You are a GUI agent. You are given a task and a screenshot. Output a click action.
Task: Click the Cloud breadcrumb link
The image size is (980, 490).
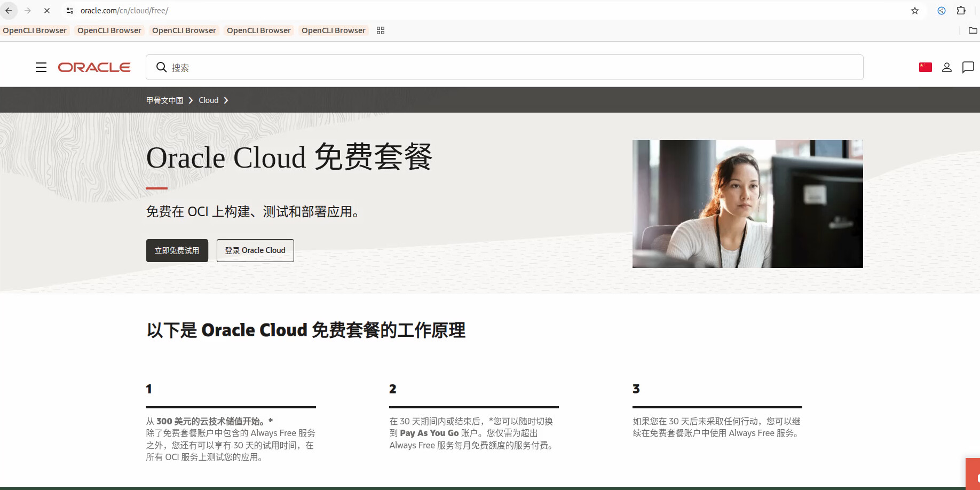(209, 100)
